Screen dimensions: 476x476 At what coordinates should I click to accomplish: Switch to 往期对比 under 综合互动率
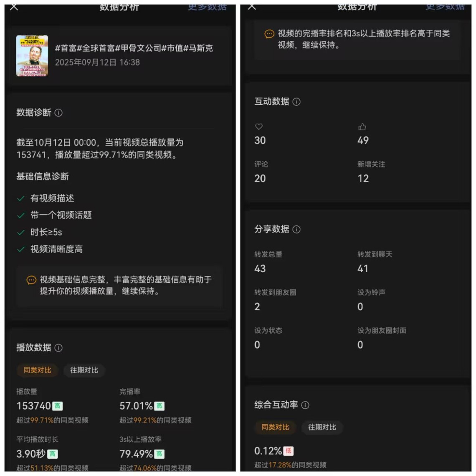[x=322, y=428]
